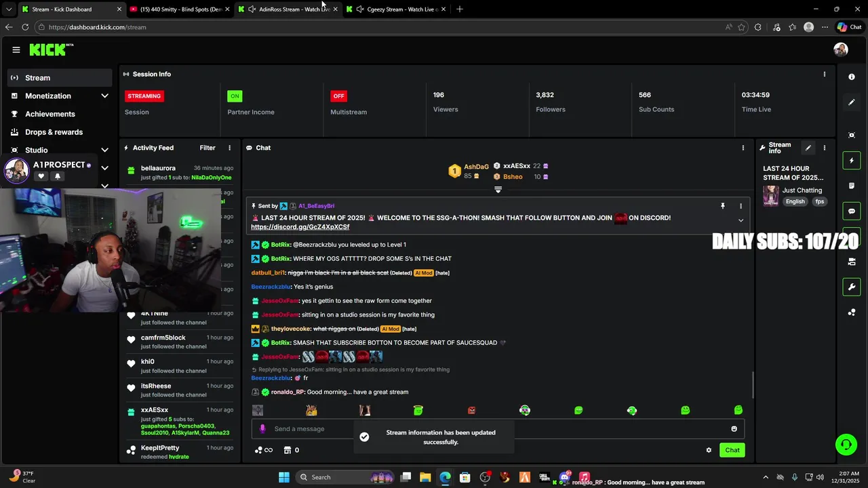Viewport: 868px width, 488px height.
Task: Collapse the leaderboard with the arrow below AshDaG
Action: 498,190
